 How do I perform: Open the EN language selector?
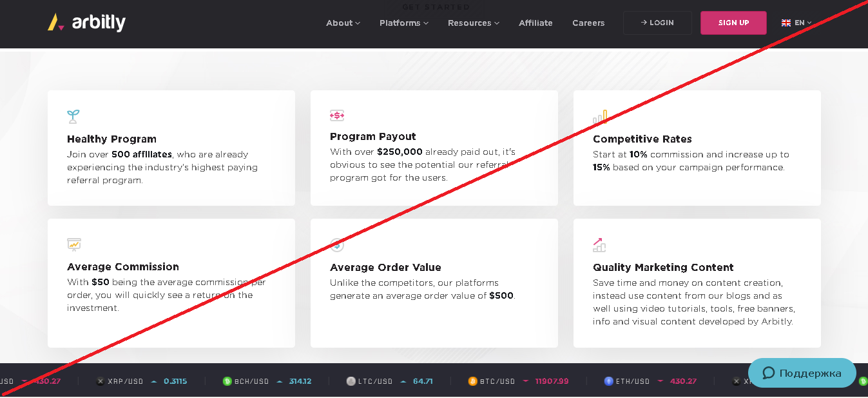point(796,23)
